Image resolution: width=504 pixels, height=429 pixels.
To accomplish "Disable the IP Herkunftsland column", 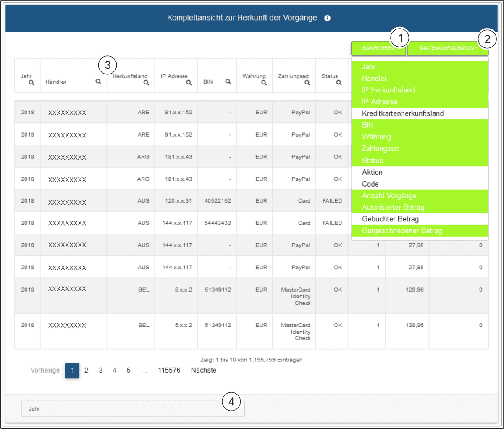I will pyautogui.click(x=388, y=90).
